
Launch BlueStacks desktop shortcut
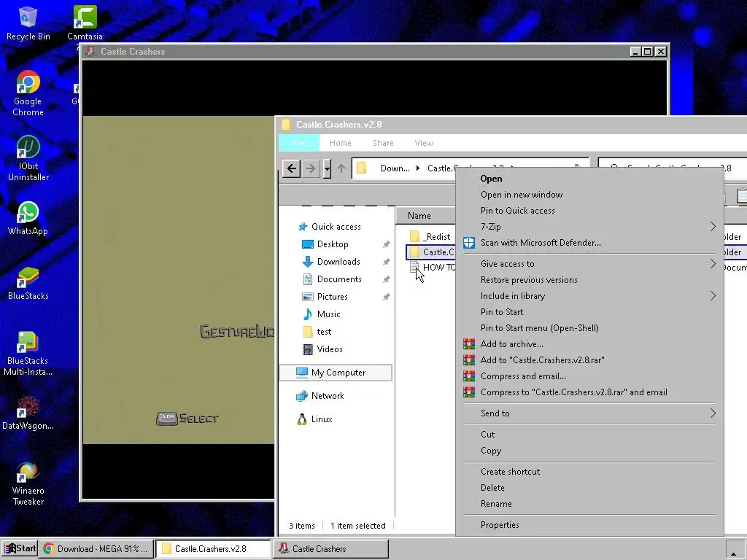(x=28, y=284)
